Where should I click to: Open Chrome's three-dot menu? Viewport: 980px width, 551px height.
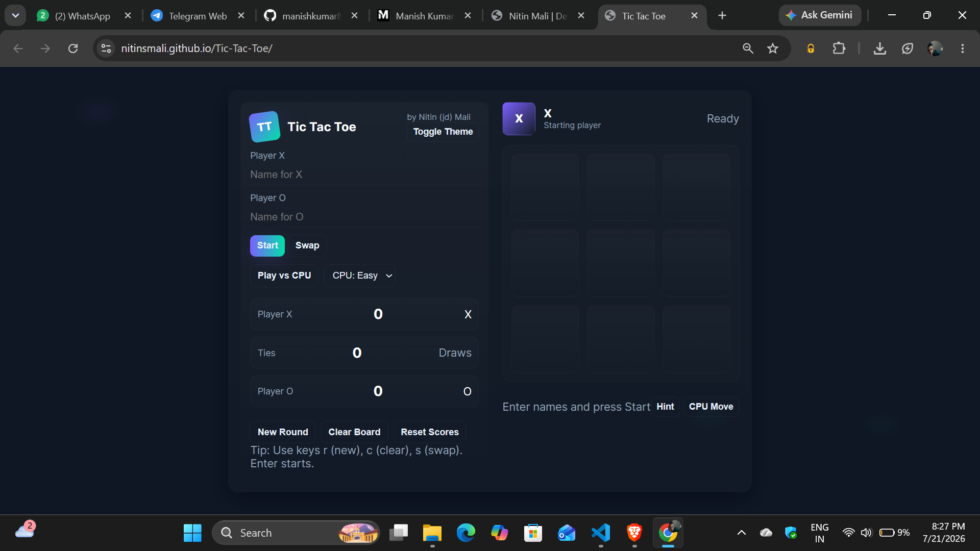coord(963,48)
